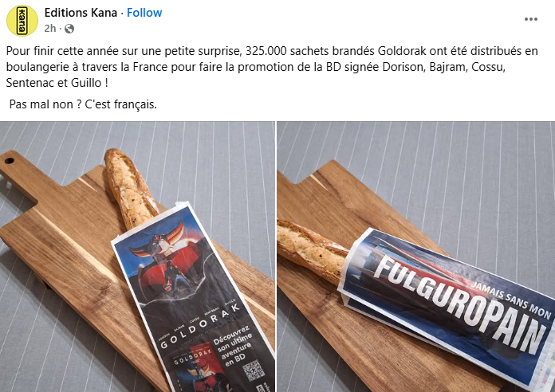555x392 pixels.
Task: Click the QR code on the Goldorak bag
Action: (254, 370)
